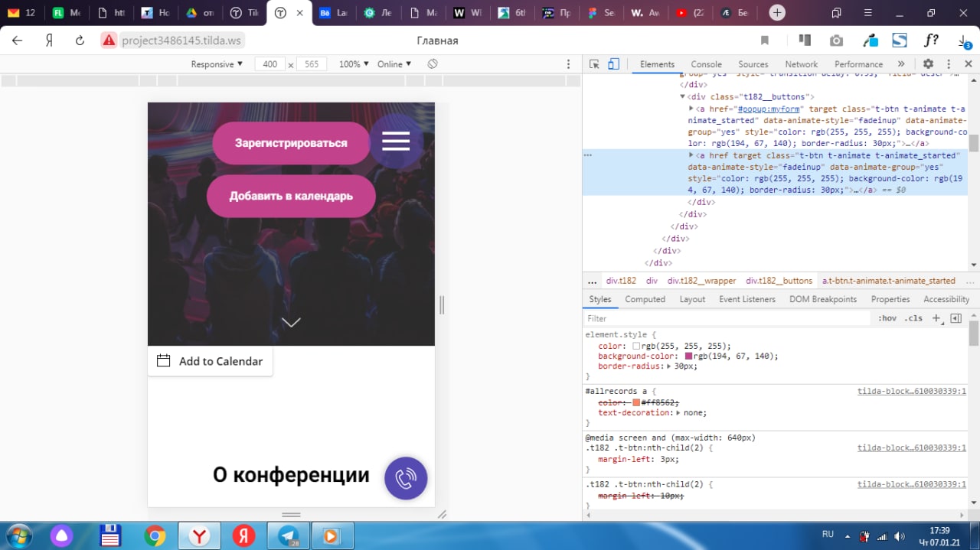Toggle the :hov element state panel
Screen dimensions: 980x550
pos(887,318)
